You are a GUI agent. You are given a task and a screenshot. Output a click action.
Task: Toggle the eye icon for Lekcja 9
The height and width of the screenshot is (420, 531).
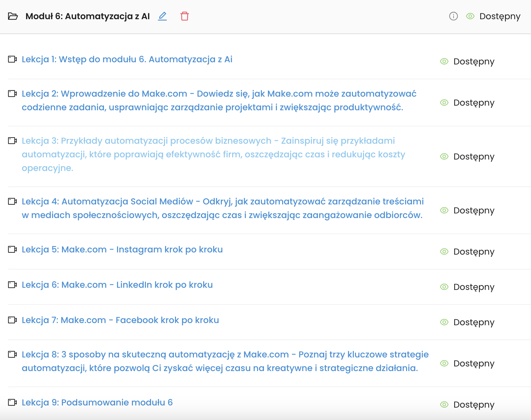coord(444,405)
